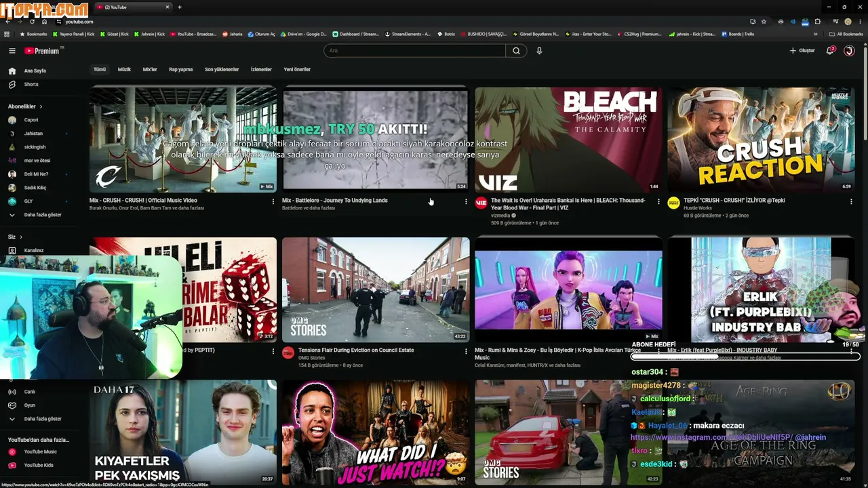Play the WHAT DID I JUST WATCH thumbnail
This screenshot has height=488, width=868.
tap(376, 432)
